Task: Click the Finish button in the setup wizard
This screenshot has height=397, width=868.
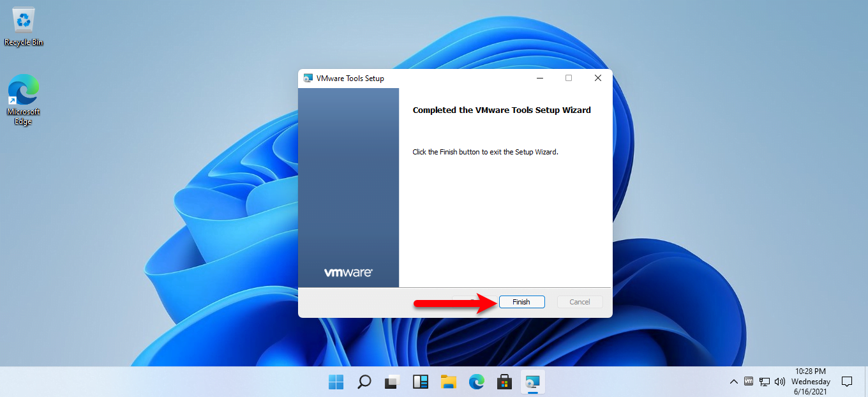Action: (x=521, y=302)
